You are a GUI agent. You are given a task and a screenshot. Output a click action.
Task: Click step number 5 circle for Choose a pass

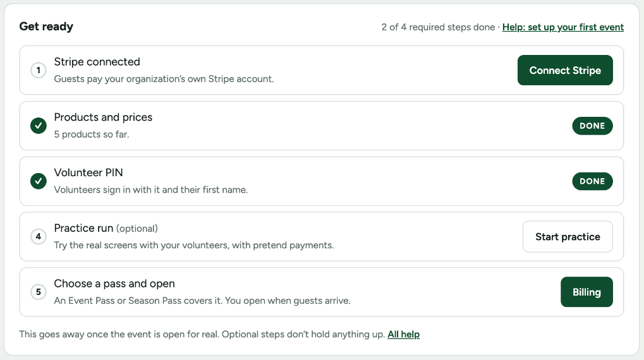[x=38, y=292]
